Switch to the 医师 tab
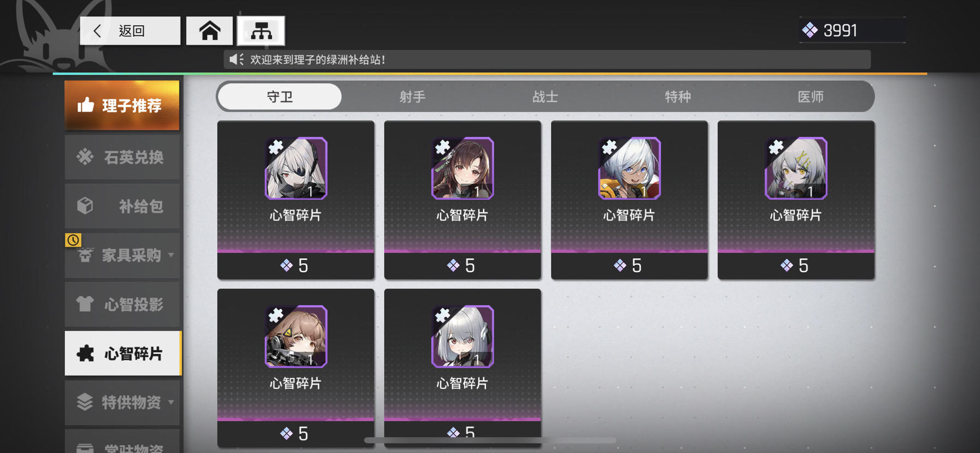The image size is (980, 453). (x=811, y=97)
